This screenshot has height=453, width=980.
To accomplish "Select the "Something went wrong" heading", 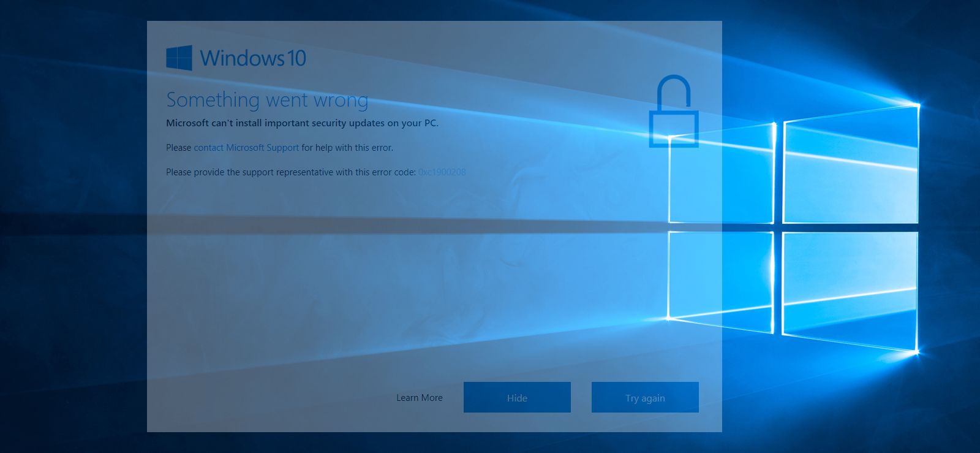I will point(267,100).
